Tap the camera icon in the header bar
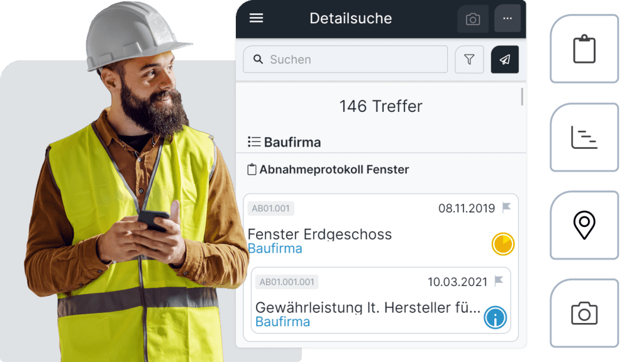Viewport: 644px width, 362px height. click(x=473, y=19)
